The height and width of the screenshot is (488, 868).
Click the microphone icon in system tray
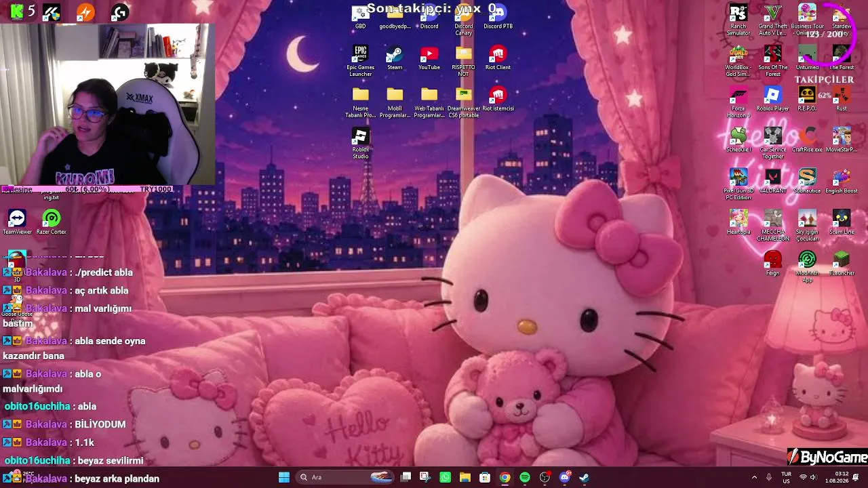click(x=769, y=477)
